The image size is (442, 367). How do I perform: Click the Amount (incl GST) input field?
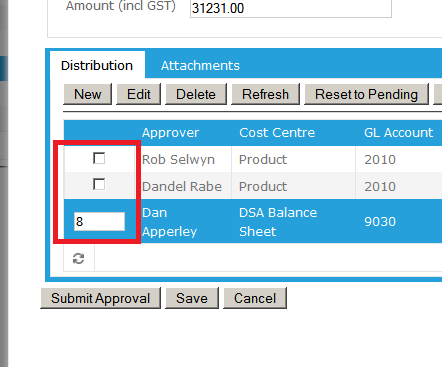pyautogui.click(x=291, y=8)
